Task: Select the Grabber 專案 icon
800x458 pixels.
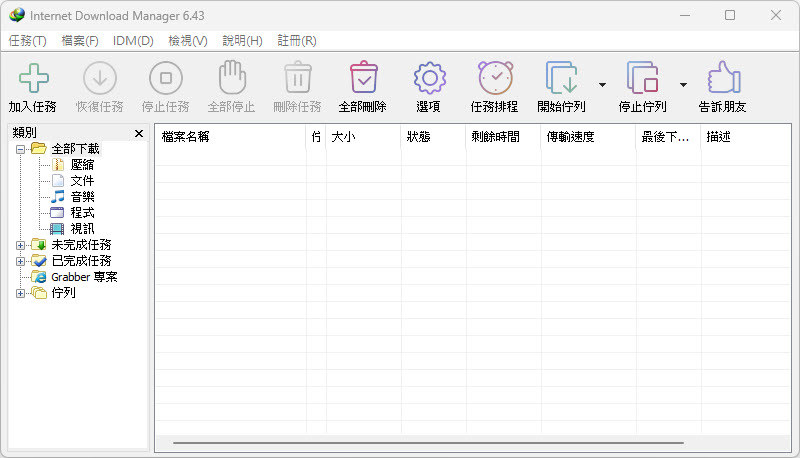Action: tap(39, 277)
